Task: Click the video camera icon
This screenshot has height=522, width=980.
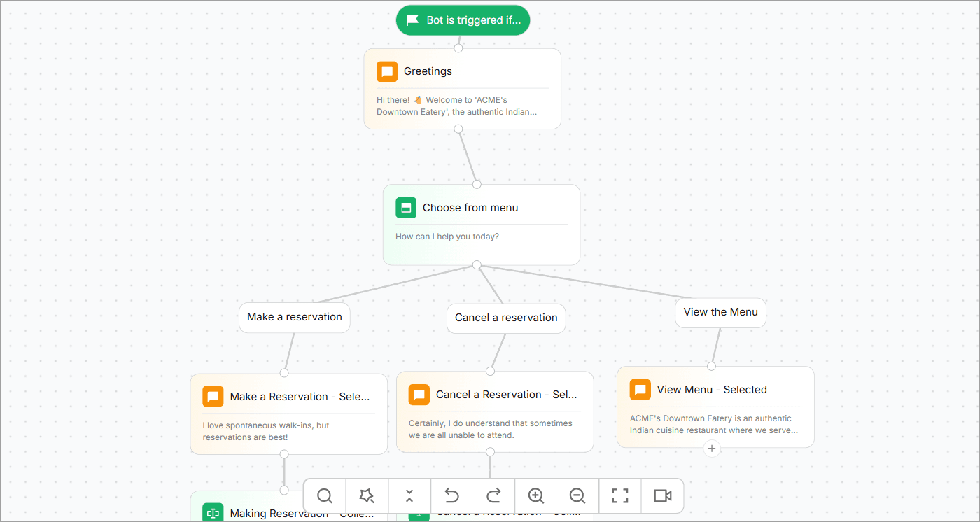Action: [x=662, y=496]
